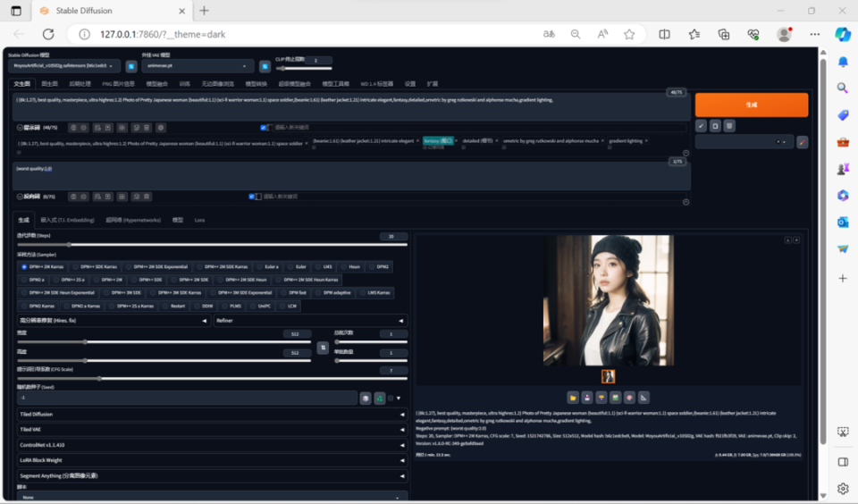The width and height of the screenshot is (858, 504).
Task: Click the paintbrush style edit icon
Action: tap(803, 142)
